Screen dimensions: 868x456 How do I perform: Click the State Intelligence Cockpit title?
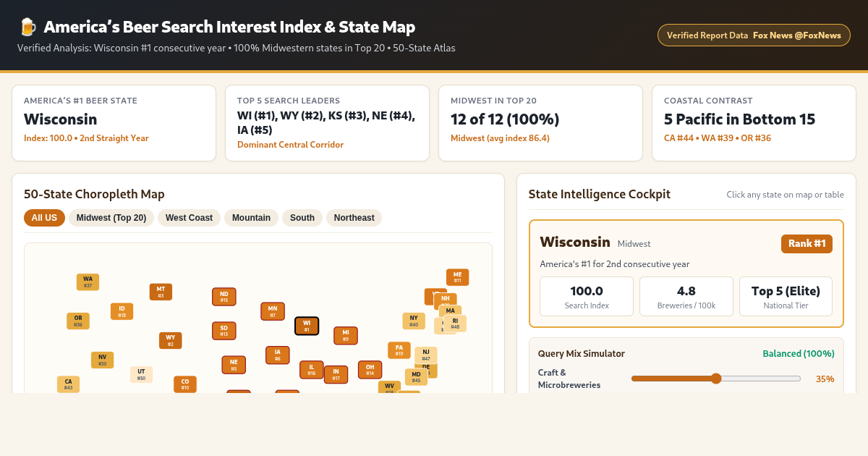(x=600, y=194)
